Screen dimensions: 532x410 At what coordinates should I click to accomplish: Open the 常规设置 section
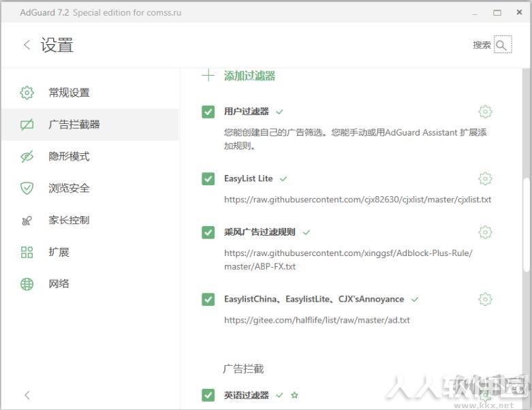pos(90,93)
